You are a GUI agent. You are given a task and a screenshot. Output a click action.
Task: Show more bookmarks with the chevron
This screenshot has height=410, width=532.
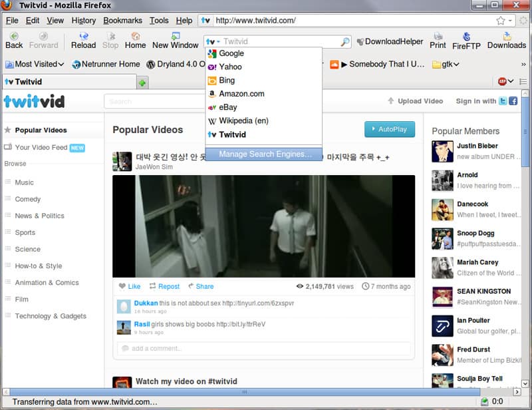click(523, 64)
